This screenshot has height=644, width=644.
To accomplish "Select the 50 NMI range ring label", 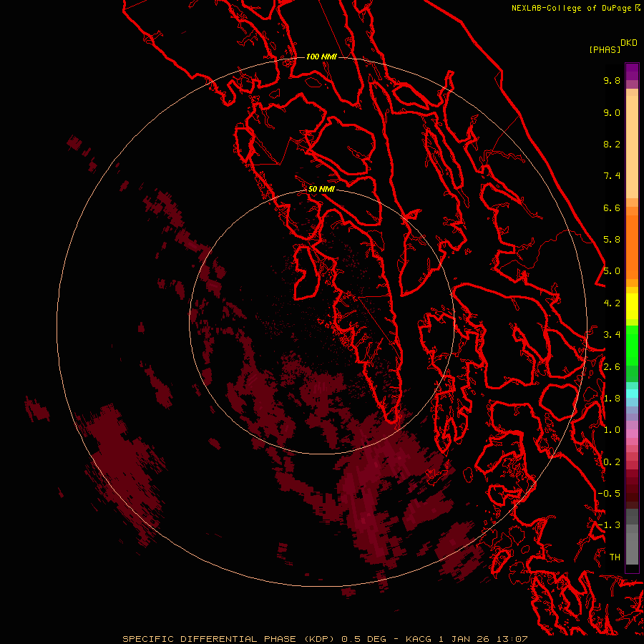I will (321, 189).
